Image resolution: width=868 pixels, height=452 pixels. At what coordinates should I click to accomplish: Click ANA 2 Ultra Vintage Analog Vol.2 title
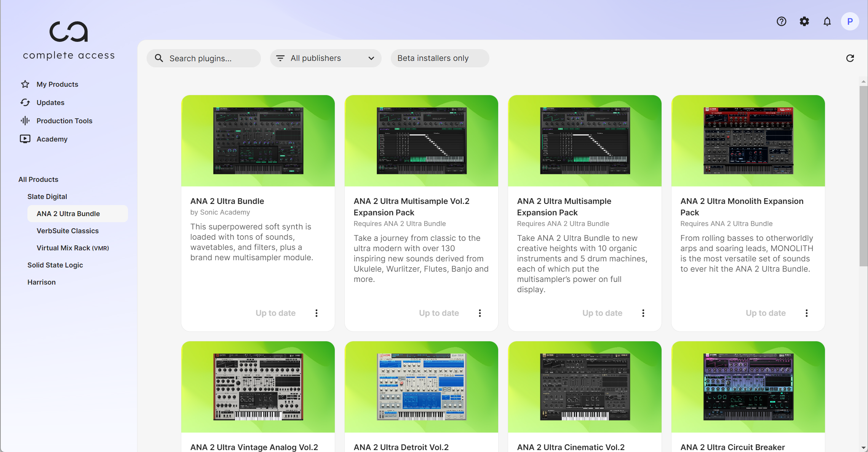254,447
